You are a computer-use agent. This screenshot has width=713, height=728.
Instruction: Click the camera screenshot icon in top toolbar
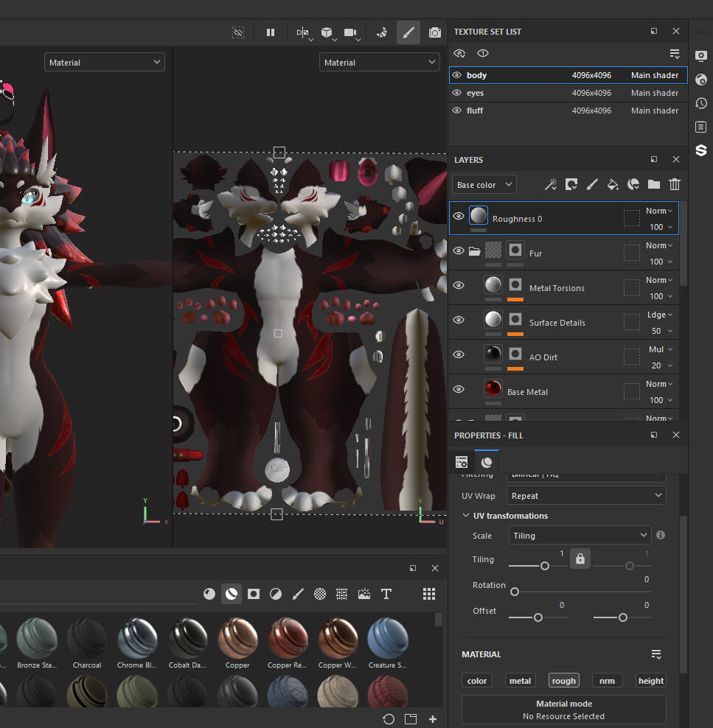435,32
